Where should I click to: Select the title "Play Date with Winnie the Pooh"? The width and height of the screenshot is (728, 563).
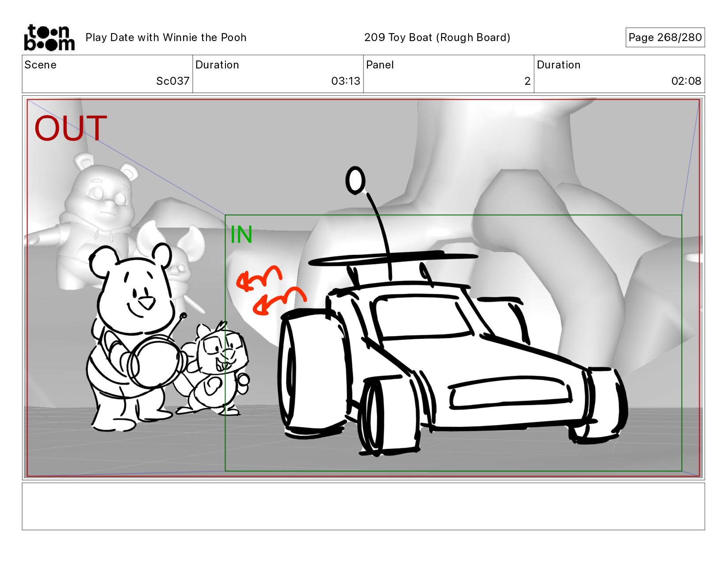(166, 38)
